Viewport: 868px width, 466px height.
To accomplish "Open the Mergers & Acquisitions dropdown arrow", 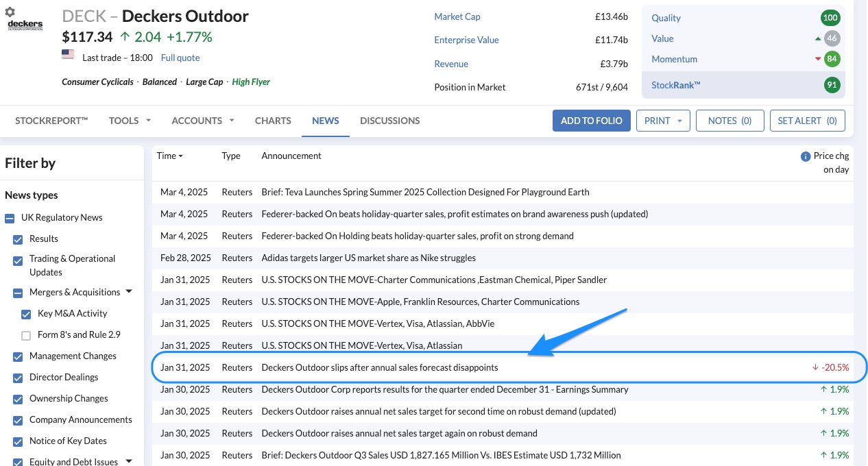I will 128,292.
